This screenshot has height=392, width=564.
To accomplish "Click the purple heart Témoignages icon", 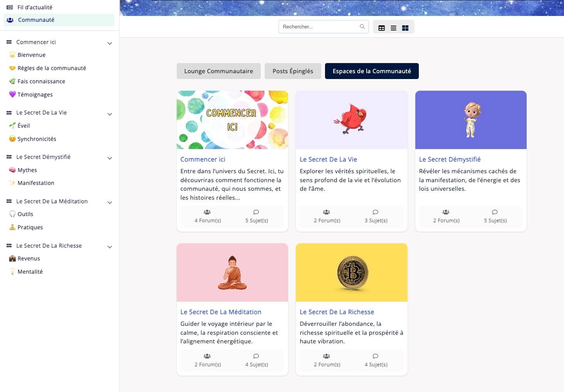I will coord(12,94).
